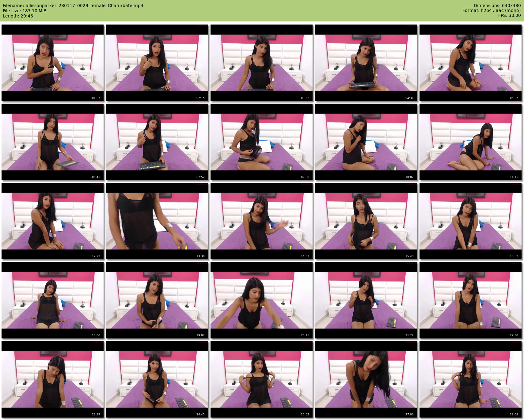The image size is (524, 420).
Task: Click the 'File size: 187.10 MiB' text
Action: pyautogui.click(x=25, y=11)
